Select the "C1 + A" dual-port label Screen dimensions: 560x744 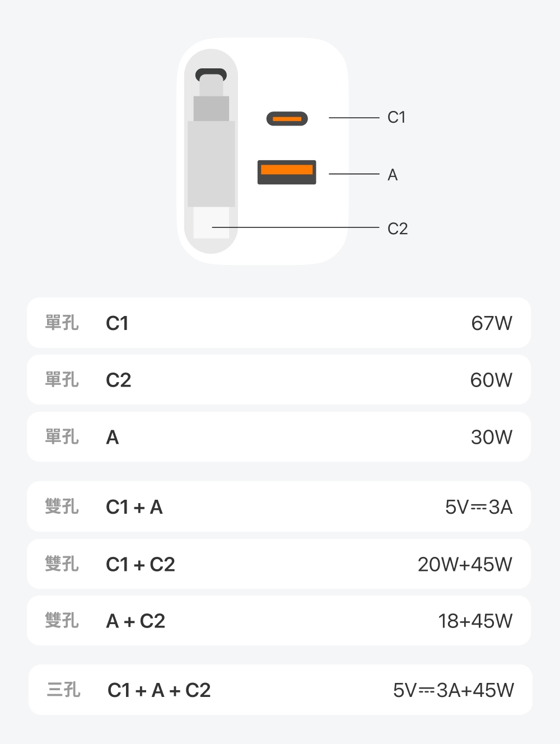[x=134, y=508]
